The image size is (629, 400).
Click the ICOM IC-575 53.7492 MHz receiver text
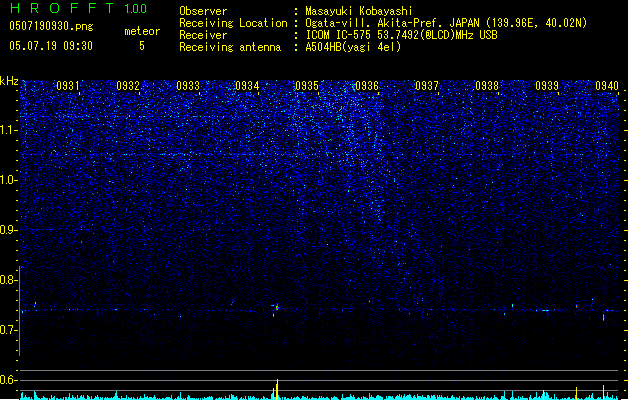click(402, 35)
